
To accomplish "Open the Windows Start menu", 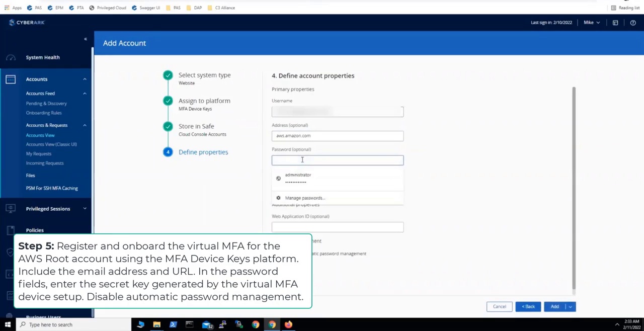I will point(8,324).
